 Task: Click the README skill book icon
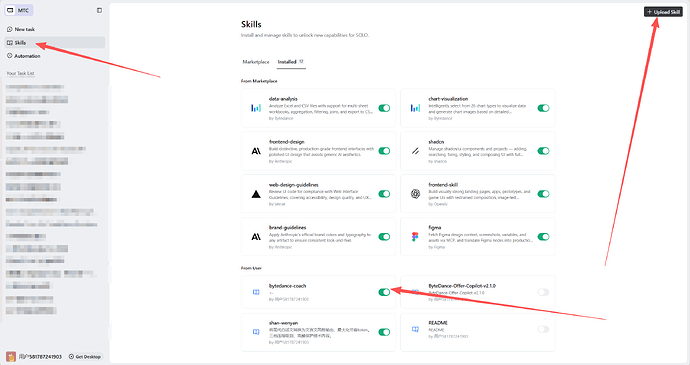[415, 329]
